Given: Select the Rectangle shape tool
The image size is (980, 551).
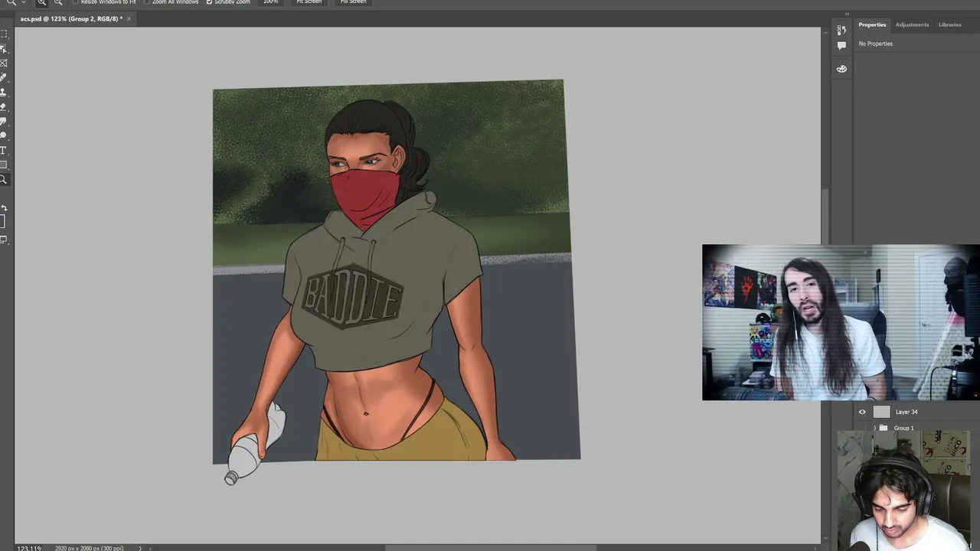Looking at the screenshot, I should coord(4,165).
